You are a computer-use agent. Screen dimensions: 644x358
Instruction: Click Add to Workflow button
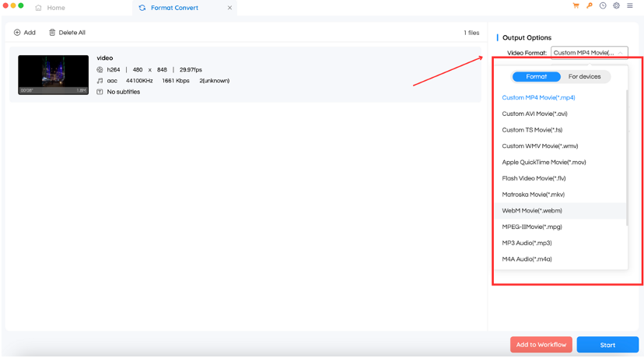[x=541, y=345]
